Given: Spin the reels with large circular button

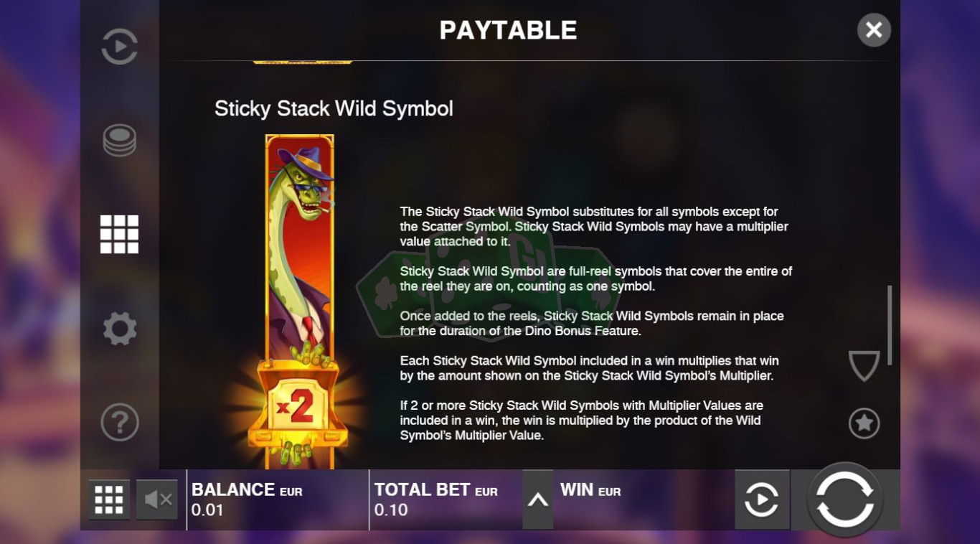Looking at the screenshot, I should click(x=844, y=500).
